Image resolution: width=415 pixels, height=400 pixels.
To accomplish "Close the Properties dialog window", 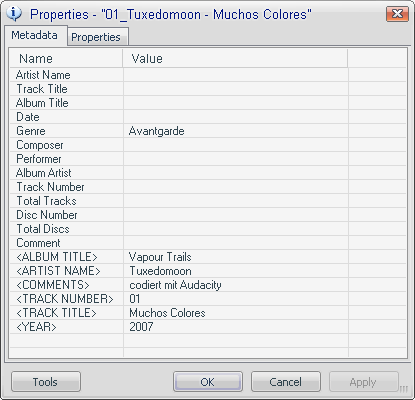I will point(397,14).
